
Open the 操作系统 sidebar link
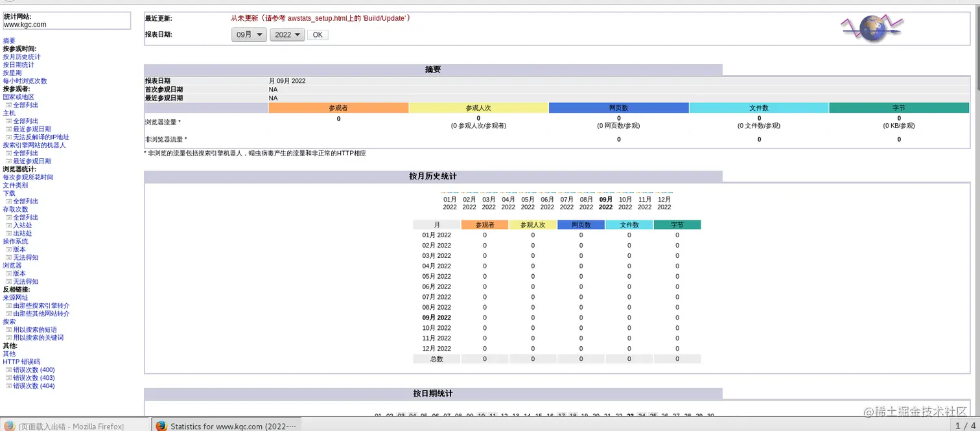pyautogui.click(x=16, y=242)
